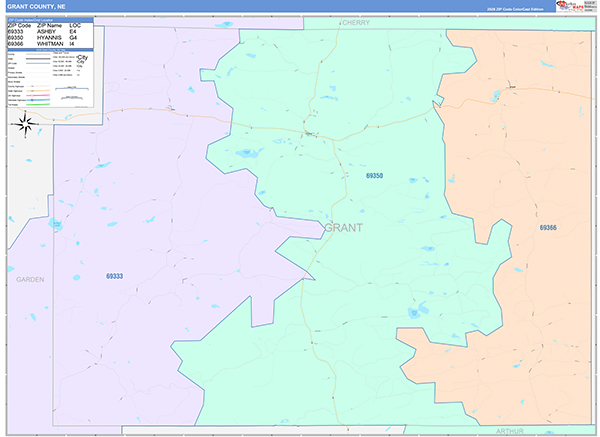Click the 69333 label on the map
The height and width of the screenshot is (437, 600).
(114, 276)
